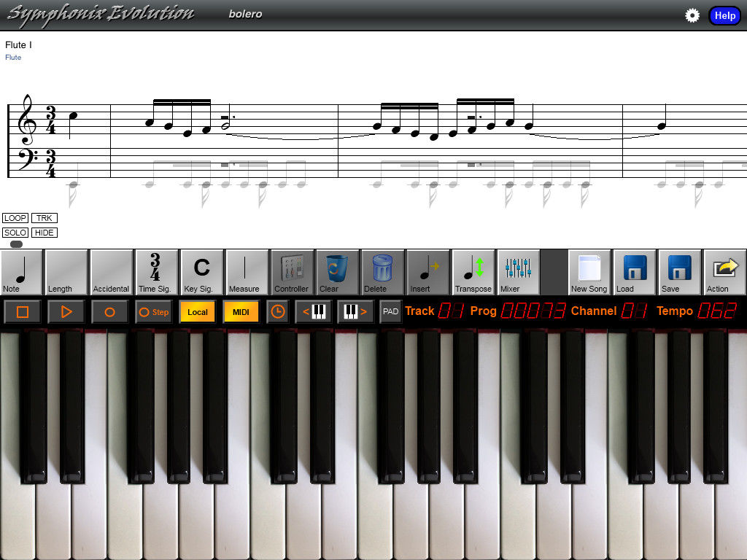
Task: Select the quarter note in the last measure
Action: coord(662,117)
